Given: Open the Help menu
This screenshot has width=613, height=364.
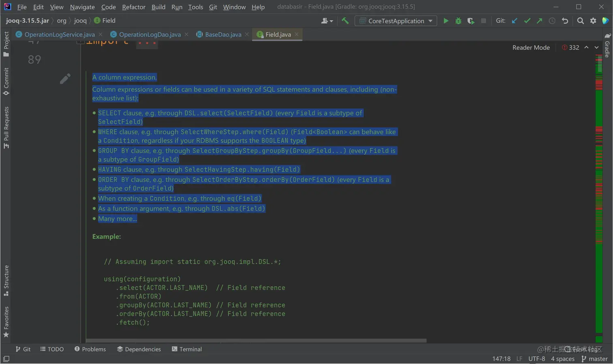Looking at the screenshot, I should 258,7.
